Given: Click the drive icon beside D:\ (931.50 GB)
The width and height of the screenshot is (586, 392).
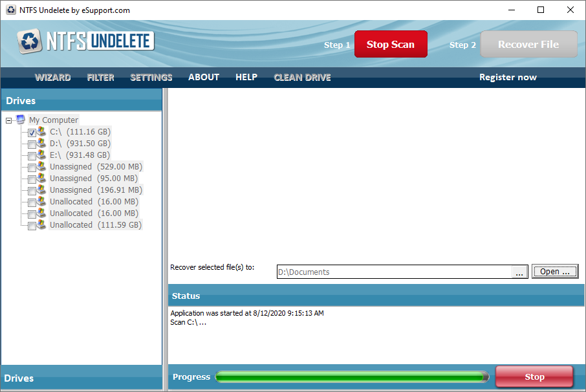Looking at the screenshot, I should [41, 143].
